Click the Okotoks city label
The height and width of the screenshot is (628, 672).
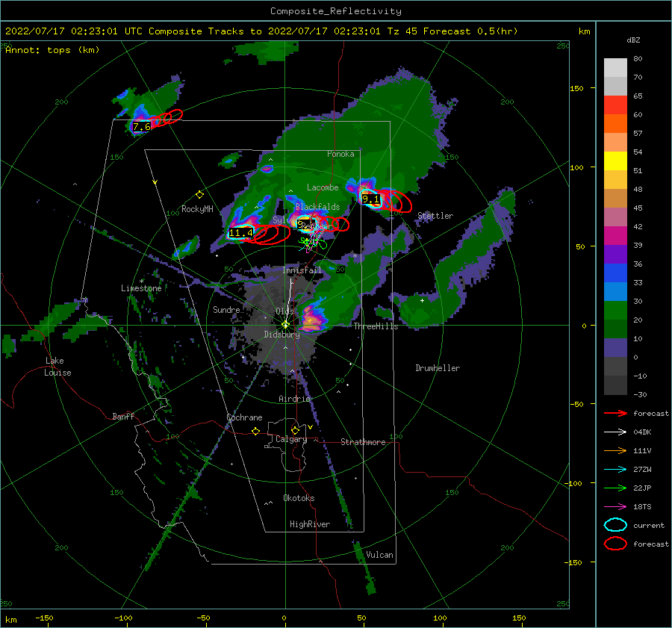point(299,498)
